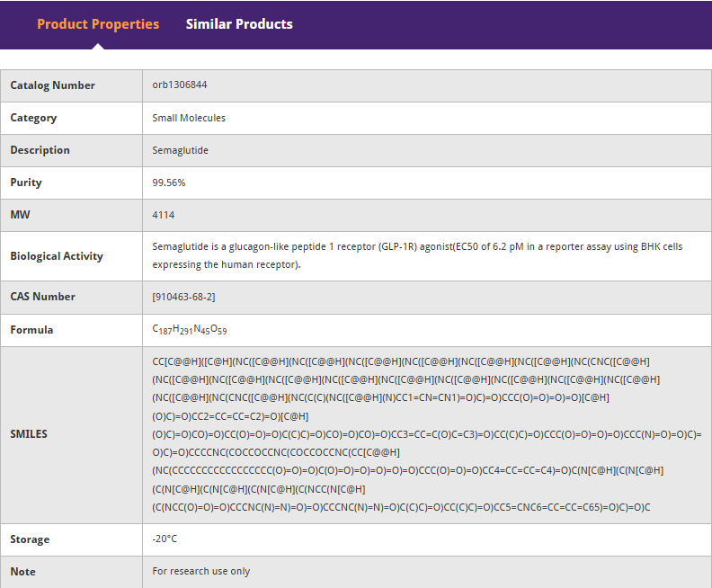
Task: Click the CAS Number row label
Action: click(42, 297)
